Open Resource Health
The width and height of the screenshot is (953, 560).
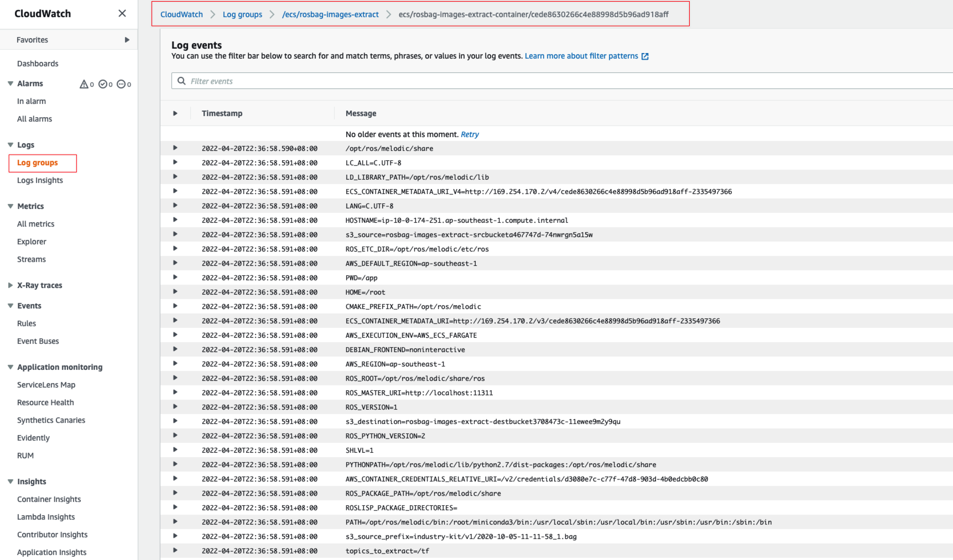[x=45, y=402]
